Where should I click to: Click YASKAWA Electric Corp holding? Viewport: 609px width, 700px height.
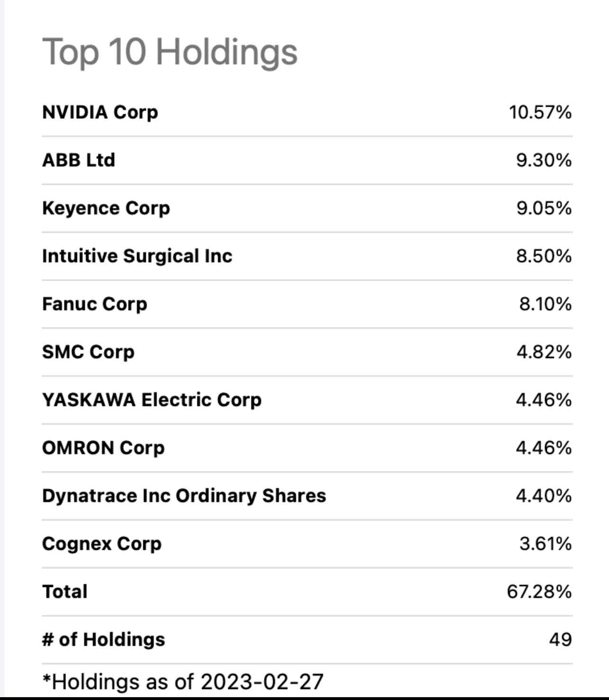click(x=152, y=400)
